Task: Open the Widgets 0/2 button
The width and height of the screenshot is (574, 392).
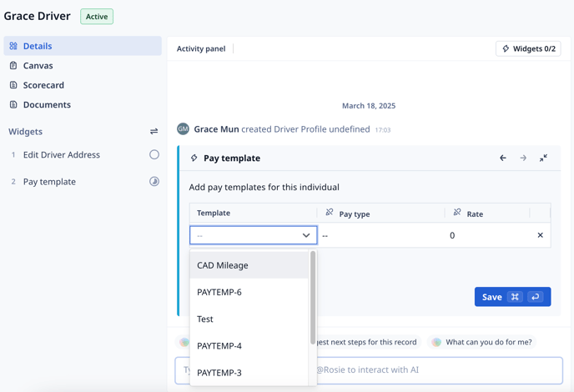Action: tap(528, 49)
